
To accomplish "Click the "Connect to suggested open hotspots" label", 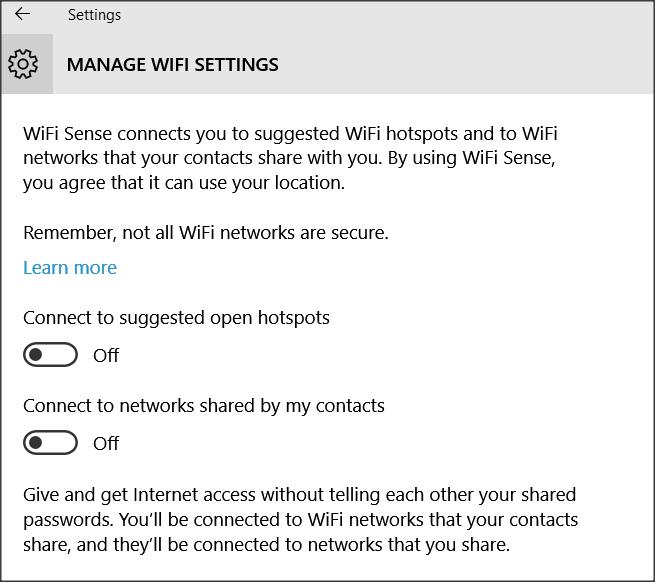I will [176, 318].
